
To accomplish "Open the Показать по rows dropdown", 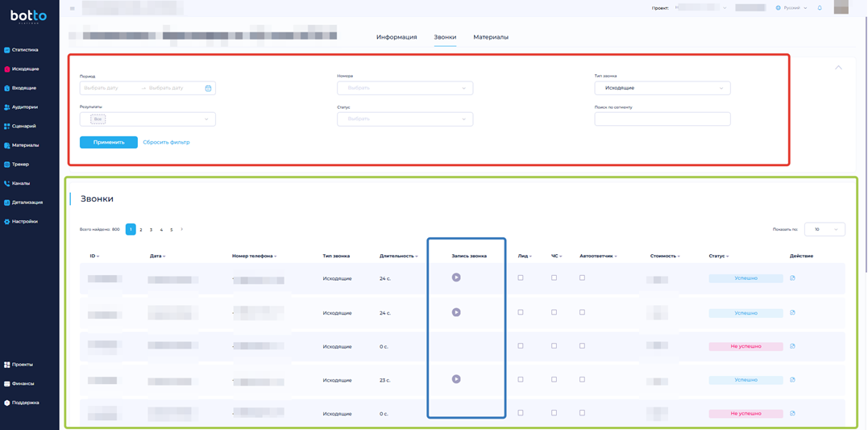I will click(x=824, y=229).
